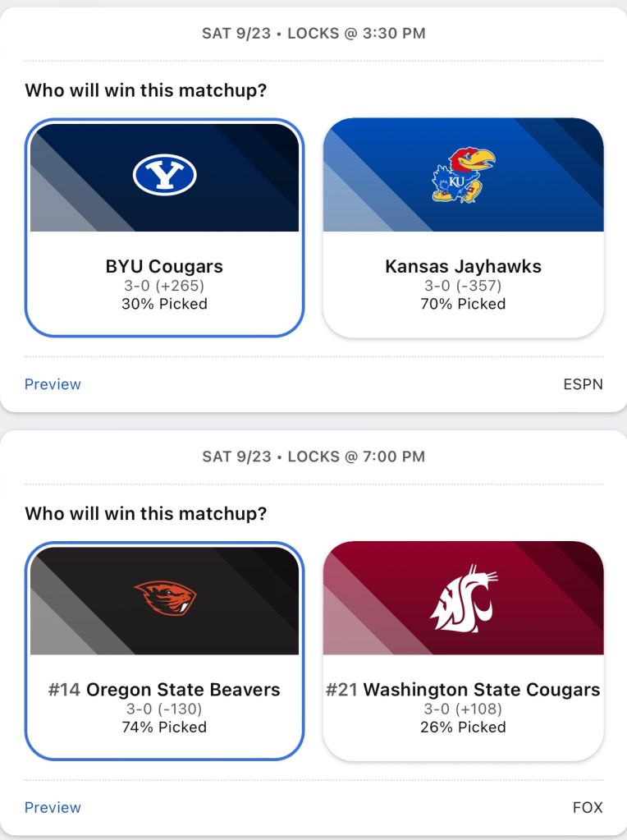
Task: Pick Kansas Jayhawks to win
Action: pos(463,267)
